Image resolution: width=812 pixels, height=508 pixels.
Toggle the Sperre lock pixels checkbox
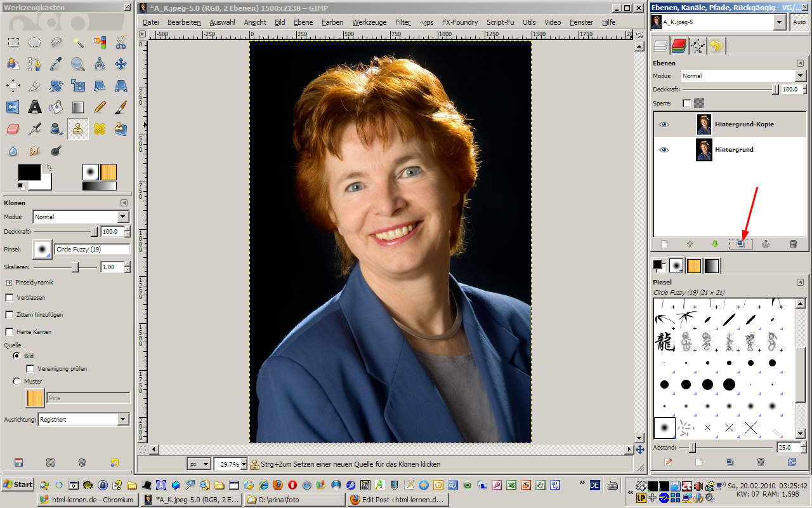click(686, 103)
